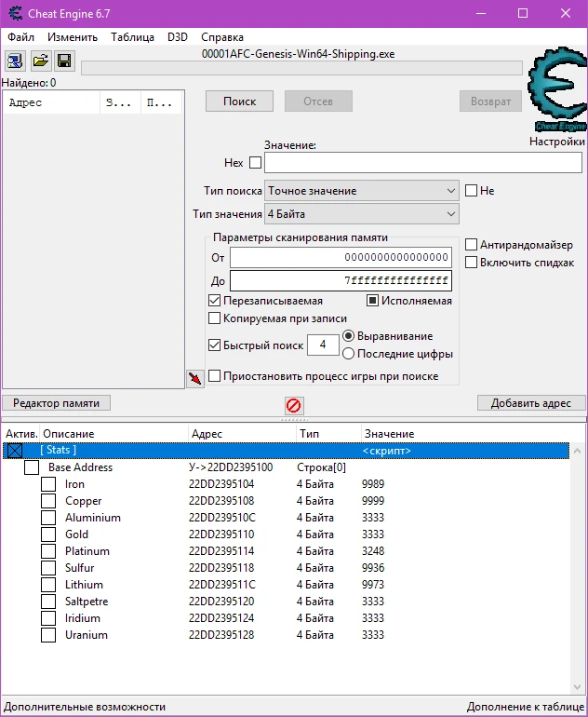Toggle the Iridium row checkbox
Viewport: 588px width, 717px height.
[48, 618]
